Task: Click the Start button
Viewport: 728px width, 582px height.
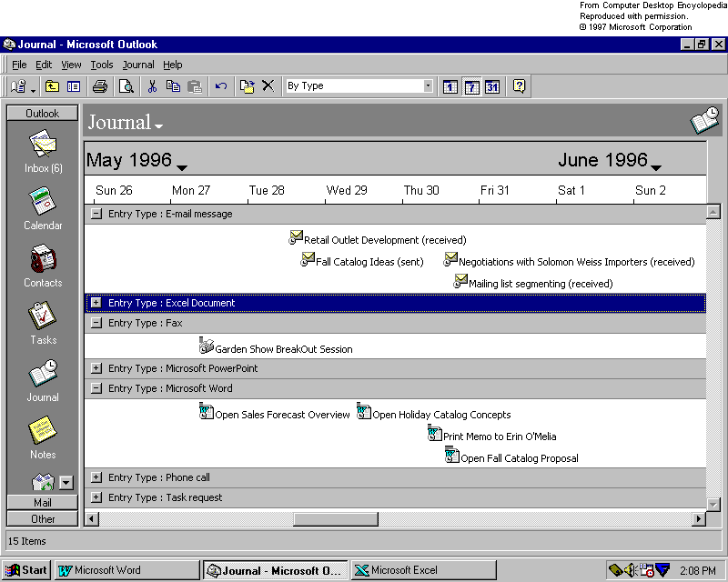Action: [x=25, y=569]
